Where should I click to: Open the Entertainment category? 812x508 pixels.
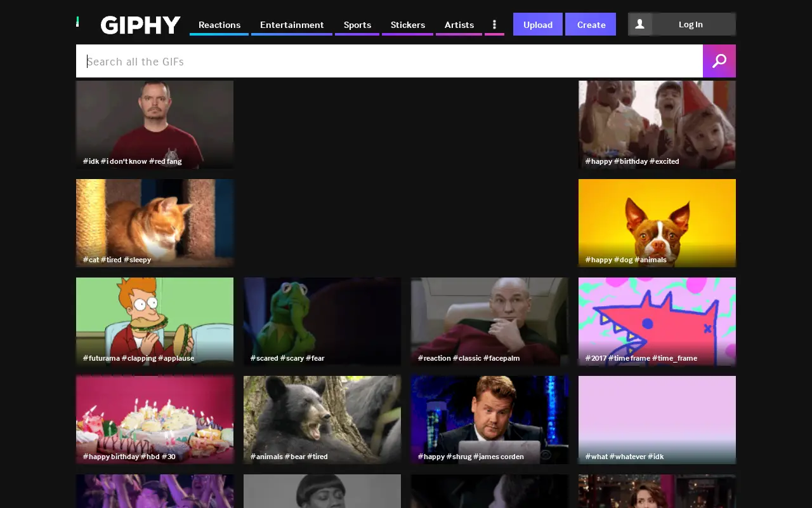(x=292, y=25)
